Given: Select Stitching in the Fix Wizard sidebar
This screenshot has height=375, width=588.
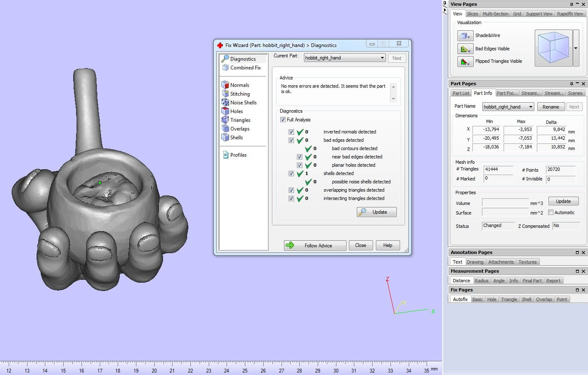Looking at the screenshot, I should [240, 94].
